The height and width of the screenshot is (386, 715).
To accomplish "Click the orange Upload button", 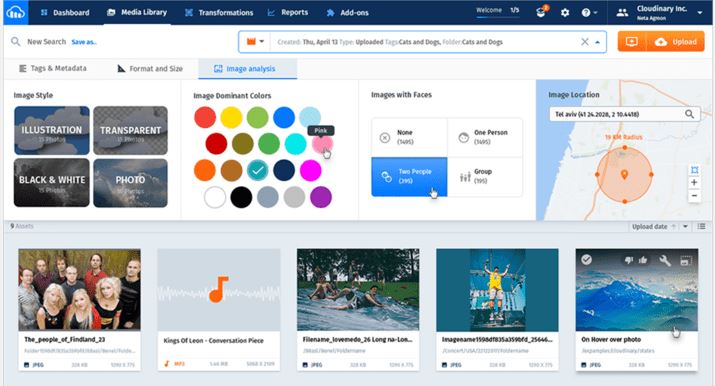I will (x=675, y=42).
